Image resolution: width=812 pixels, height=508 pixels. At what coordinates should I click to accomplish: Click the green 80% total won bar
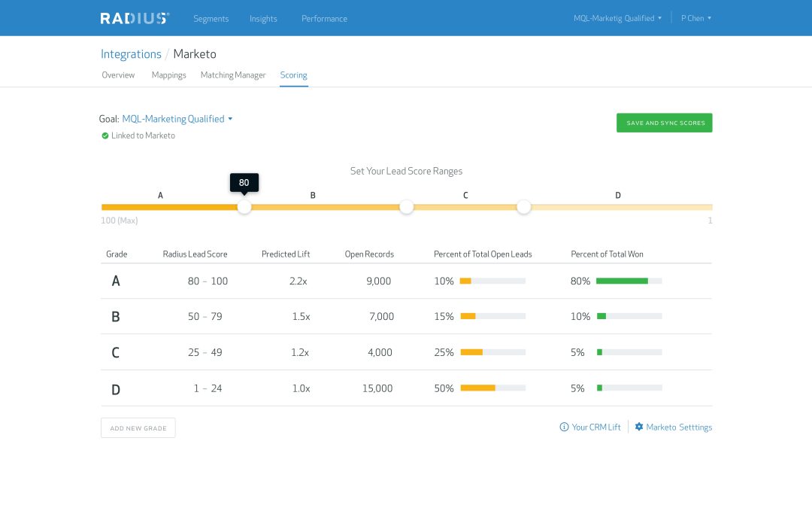622,281
